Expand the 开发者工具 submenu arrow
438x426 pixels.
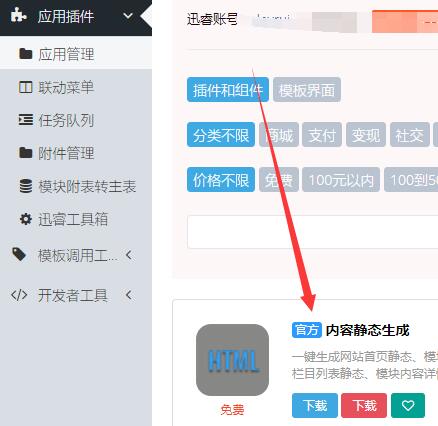click(x=129, y=295)
